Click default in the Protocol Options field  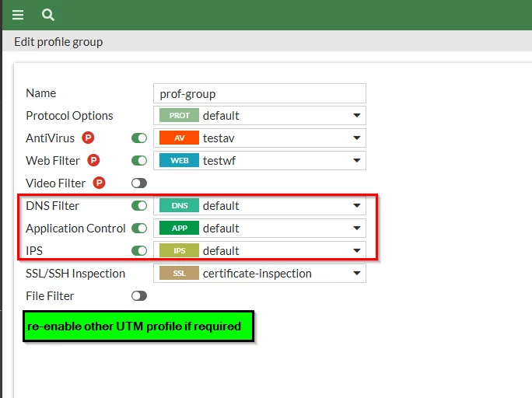[x=221, y=116]
